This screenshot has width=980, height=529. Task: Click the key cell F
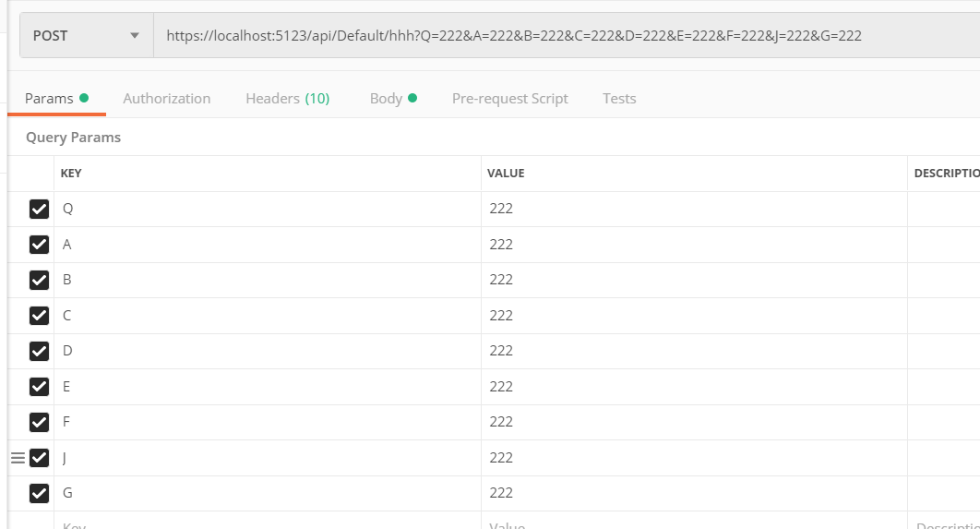point(268,422)
